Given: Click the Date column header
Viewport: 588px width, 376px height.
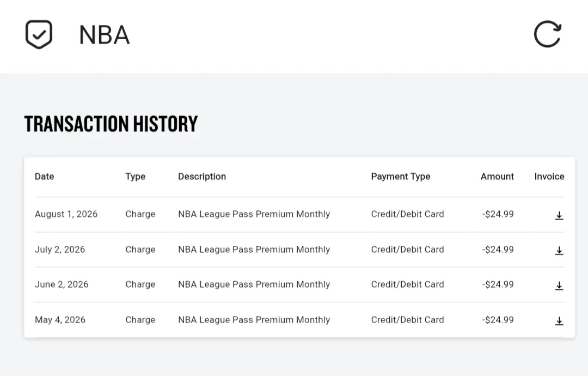Looking at the screenshot, I should coord(44,177).
